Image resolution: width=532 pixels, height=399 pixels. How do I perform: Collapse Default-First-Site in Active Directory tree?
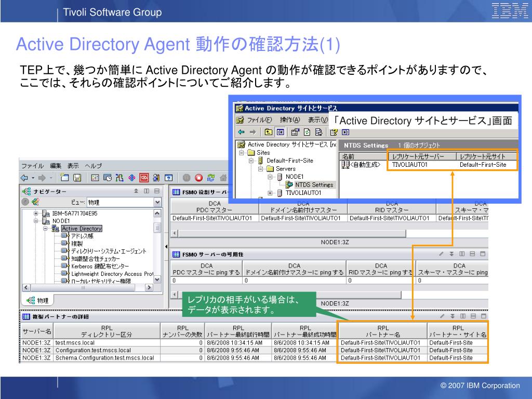[x=251, y=161]
